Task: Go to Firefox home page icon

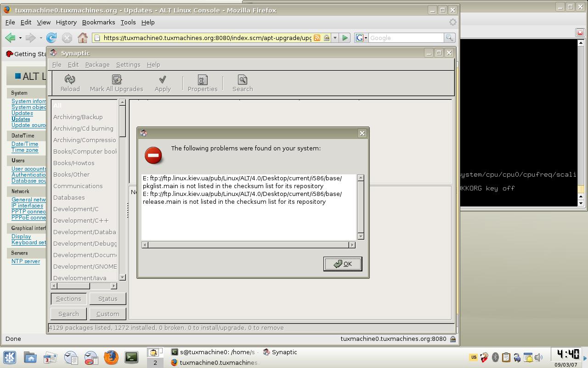Action: click(x=83, y=38)
